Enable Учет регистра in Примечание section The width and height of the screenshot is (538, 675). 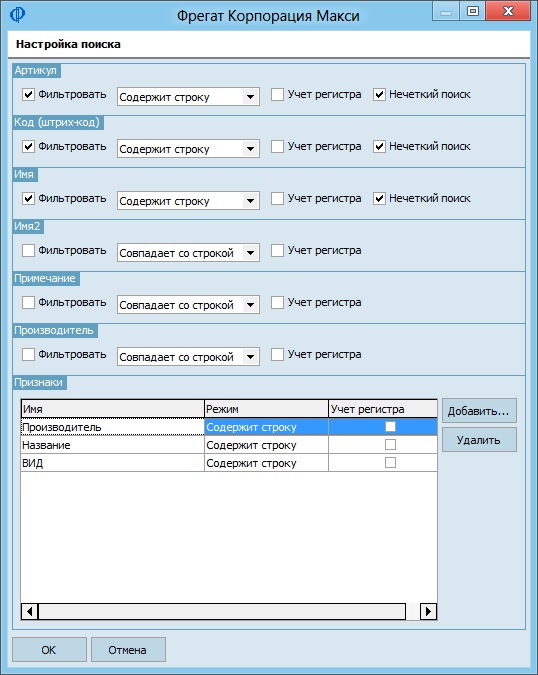coord(278,303)
